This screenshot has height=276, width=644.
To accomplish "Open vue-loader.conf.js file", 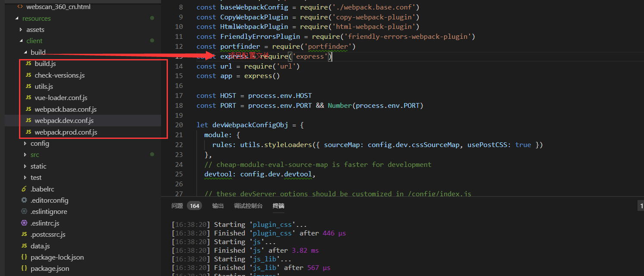I will point(61,98).
